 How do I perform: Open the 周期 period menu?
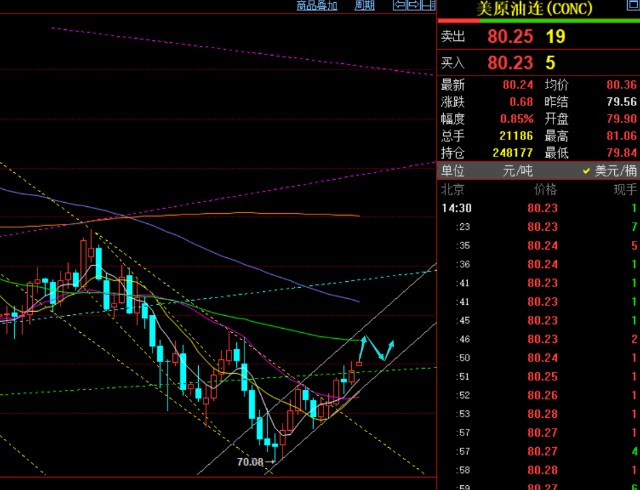[x=365, y=6]
